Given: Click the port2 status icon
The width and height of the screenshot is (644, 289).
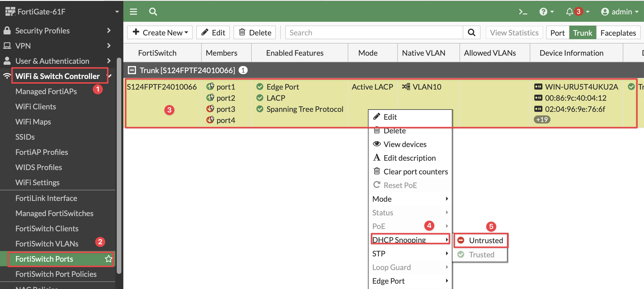Looking at the screenshot, I should click(210, 98).
